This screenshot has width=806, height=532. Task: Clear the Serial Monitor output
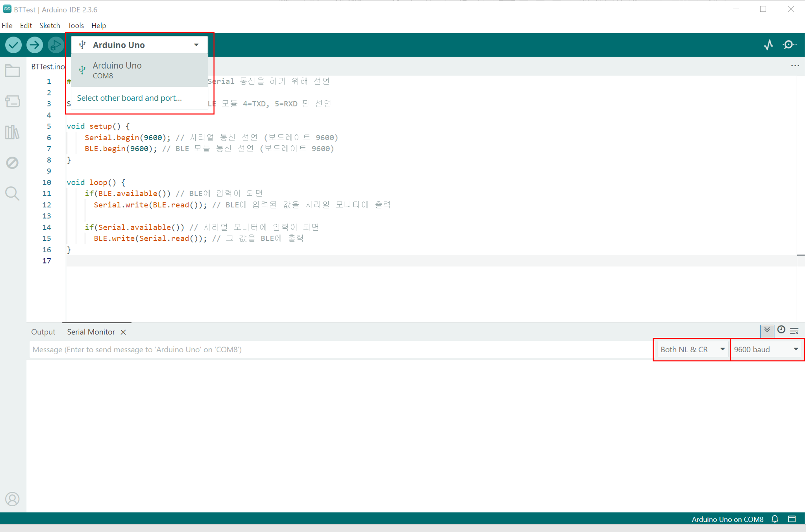pos(795,331)
